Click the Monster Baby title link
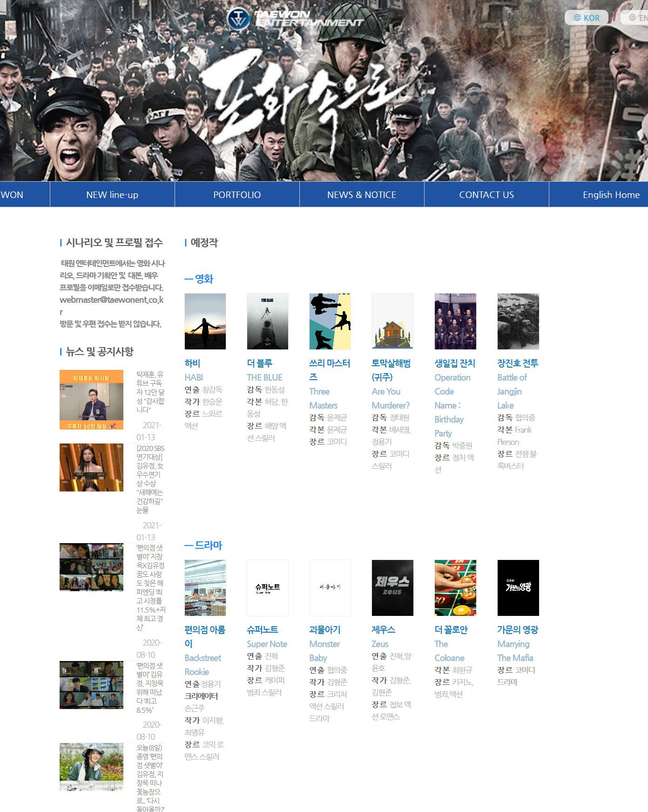The height and width of the screenshot is (812, 648). [x=325, y=630]
